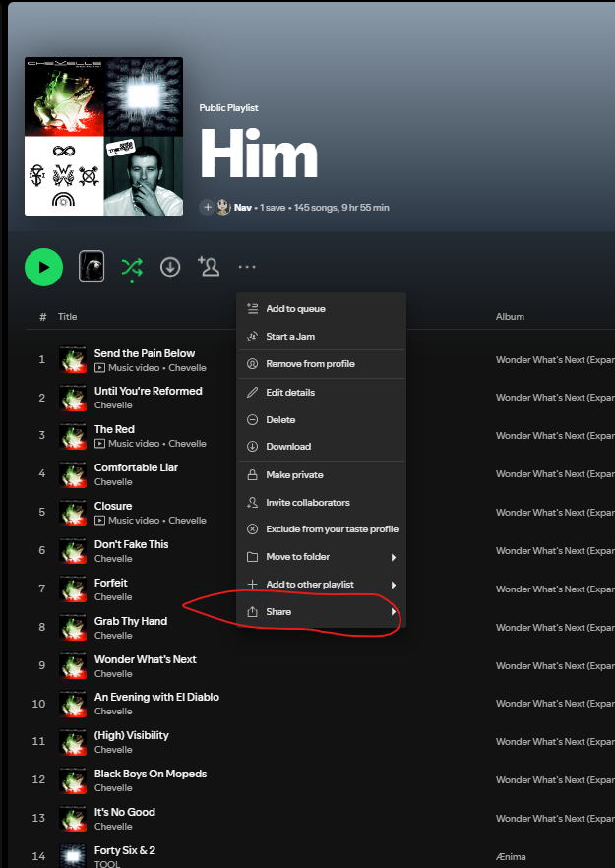Image resolution: width=615 pixels, height=868 pixels.
Task: Expand the Share submenu
Action: [x=322, y=612]
